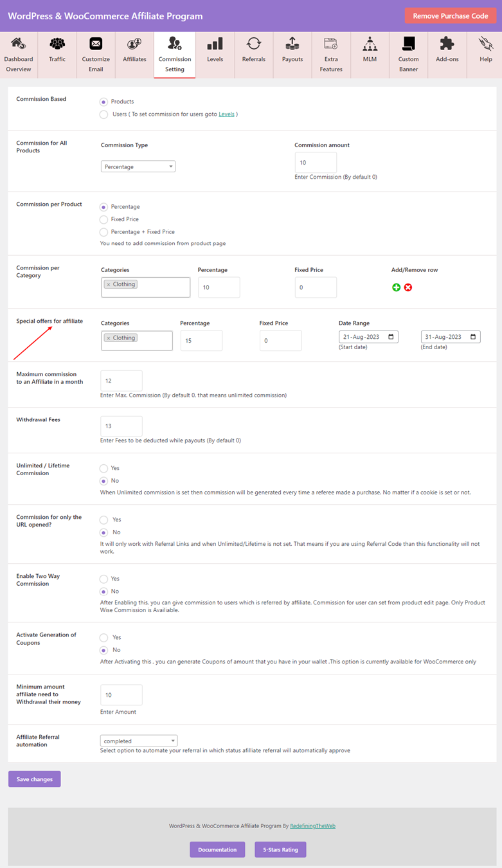Open the Commission Type Percentage dropdown
The image size is (502, 868).
[138, 167]
